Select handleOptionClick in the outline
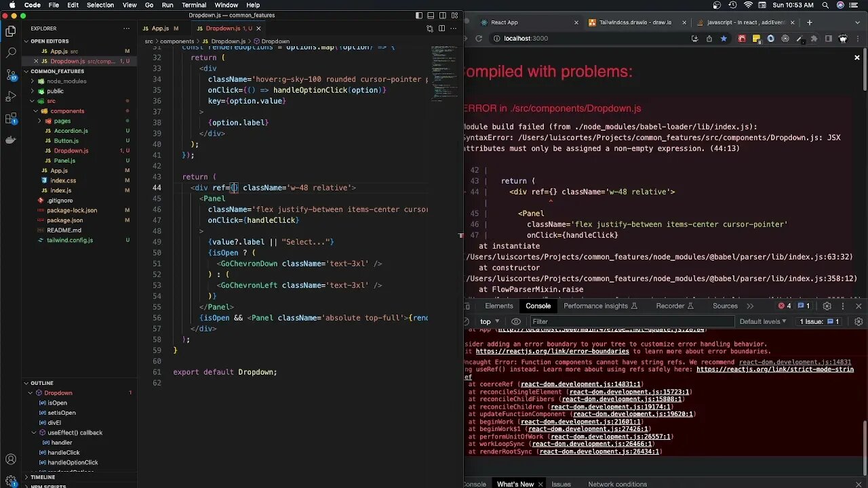Viewport: 868px width, 488px height. coord(73,462)
